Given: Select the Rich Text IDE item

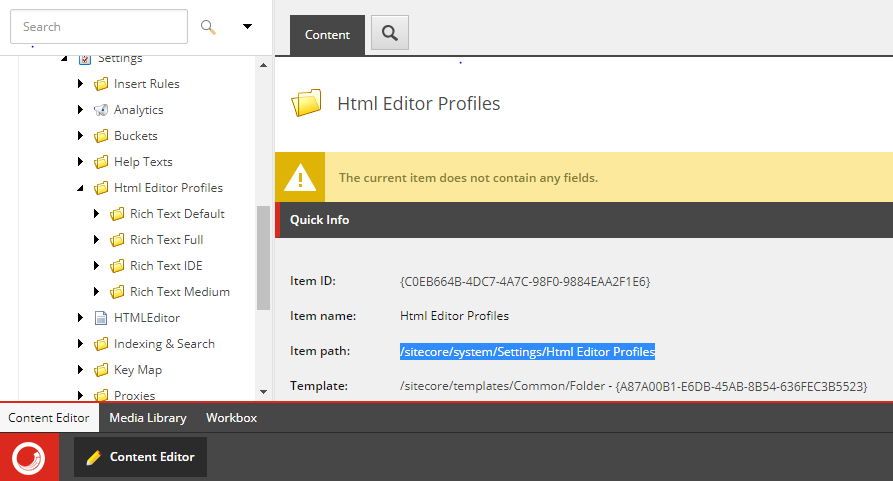Looking at the screenshot, I should point(166,265).
